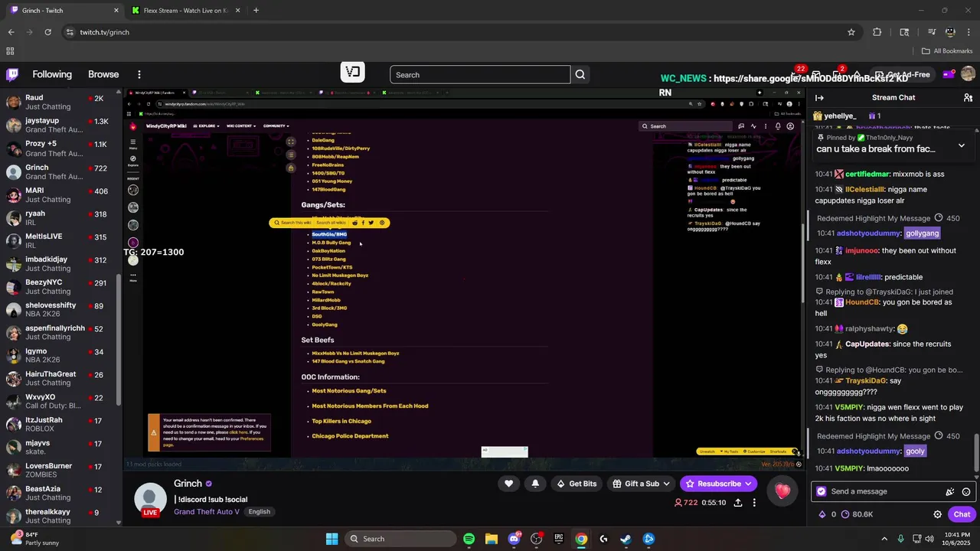Image resolution: width=980 pixels, height=551 pixels.
Task: Open the BeezyNYC channel in sidebar
Action: coord(59,286)
